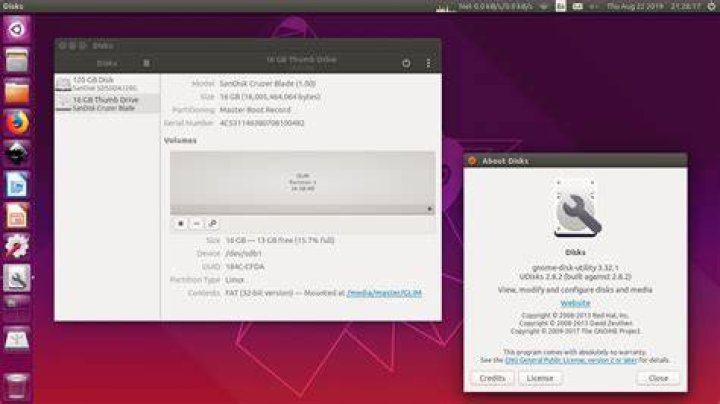Click the Disks label in the window header
720x404 pixels.
(x=107, y=63)
